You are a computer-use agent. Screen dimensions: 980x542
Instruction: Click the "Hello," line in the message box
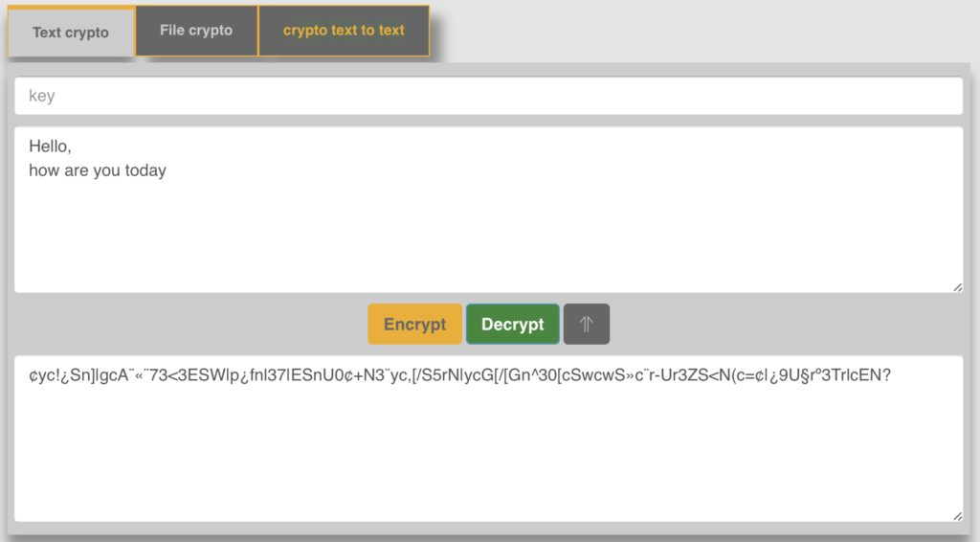[51, 147]
